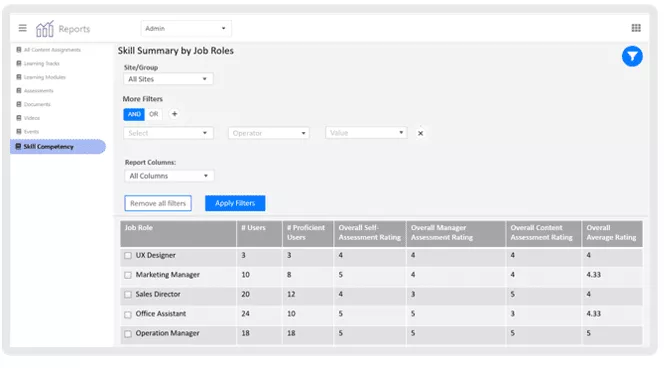
Task: Click Overall Manager Assessment Rating header
Action: [x=456, y=234]
